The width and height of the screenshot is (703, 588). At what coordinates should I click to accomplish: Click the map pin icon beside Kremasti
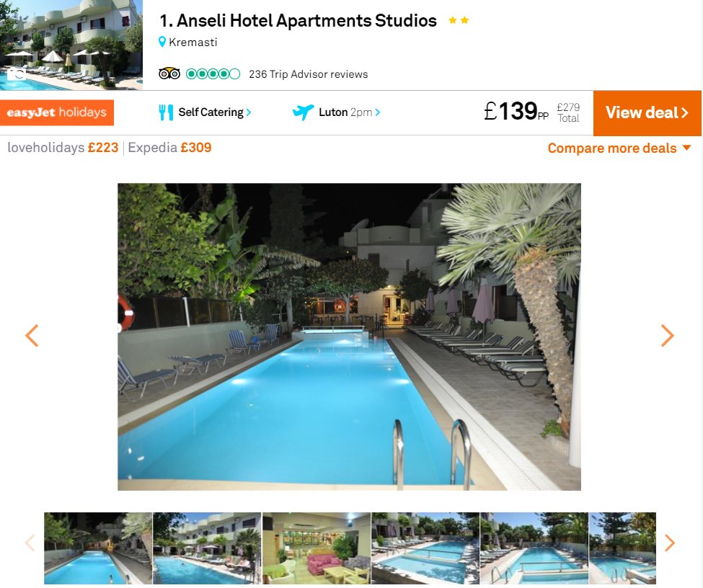tap(162, 42)
